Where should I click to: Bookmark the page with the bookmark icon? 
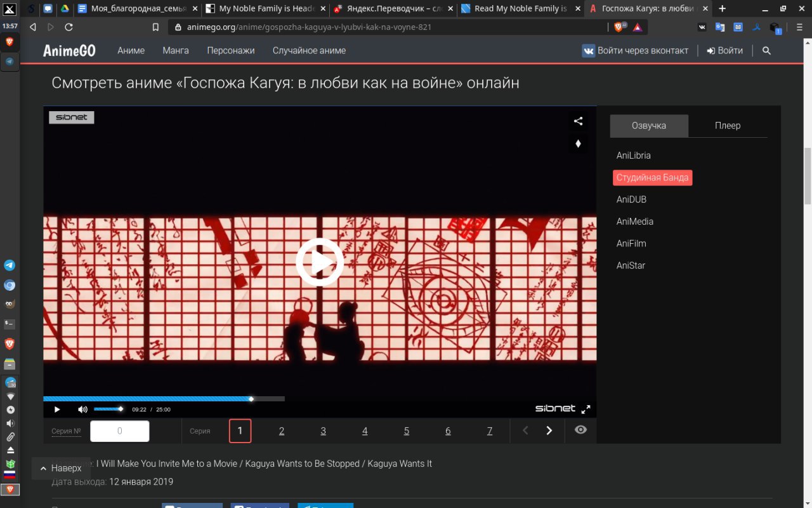point(155,27)
